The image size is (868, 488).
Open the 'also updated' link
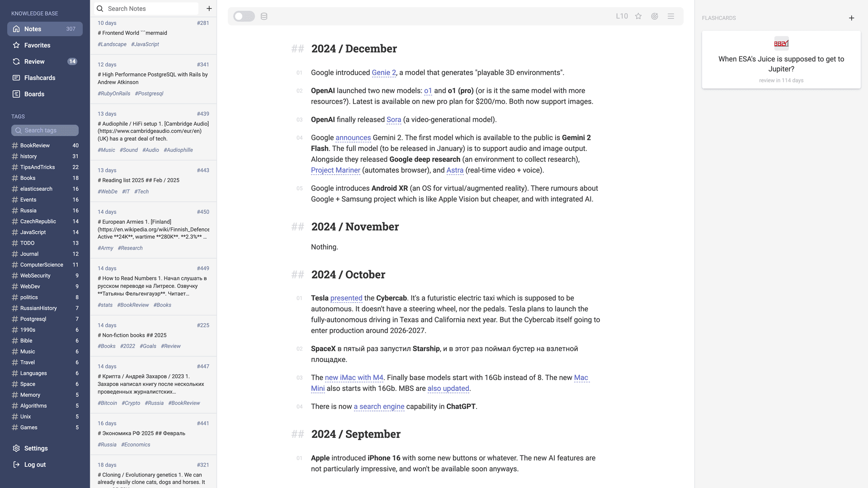pos(448,389)
